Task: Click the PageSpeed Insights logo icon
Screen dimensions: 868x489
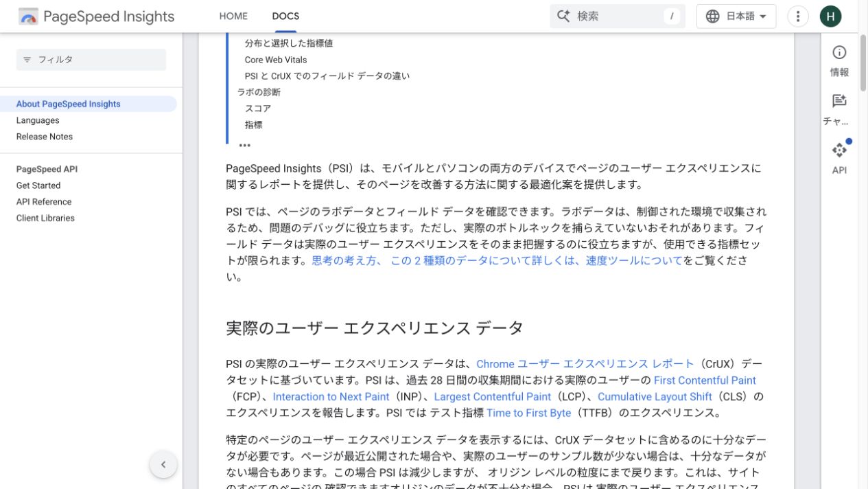Action: pyautogui.click(x=28, y=16)
